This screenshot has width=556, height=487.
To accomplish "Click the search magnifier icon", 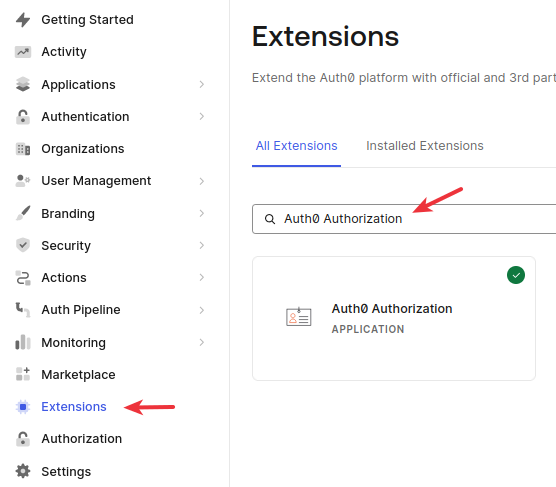I will click(270, 219).
